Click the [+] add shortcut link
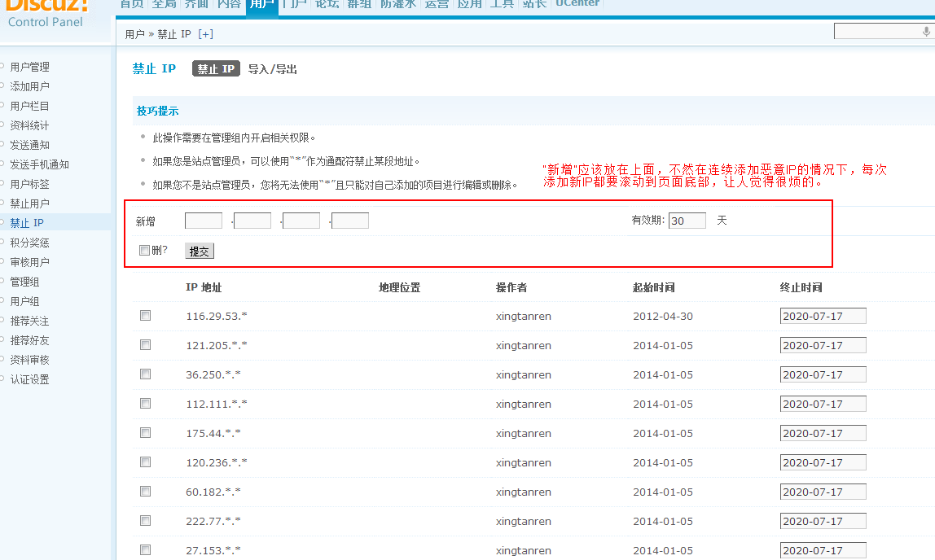 pyautogui.click(x=205, y=34)
